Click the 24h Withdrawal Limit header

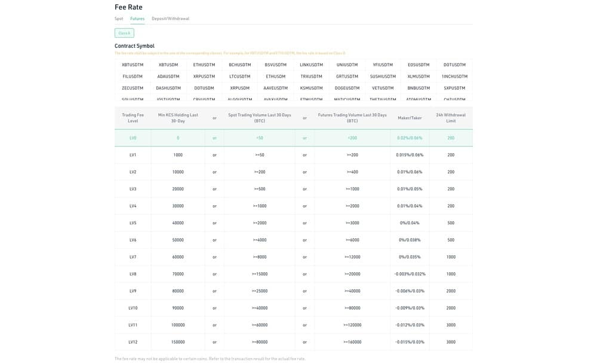coord(451,118)
